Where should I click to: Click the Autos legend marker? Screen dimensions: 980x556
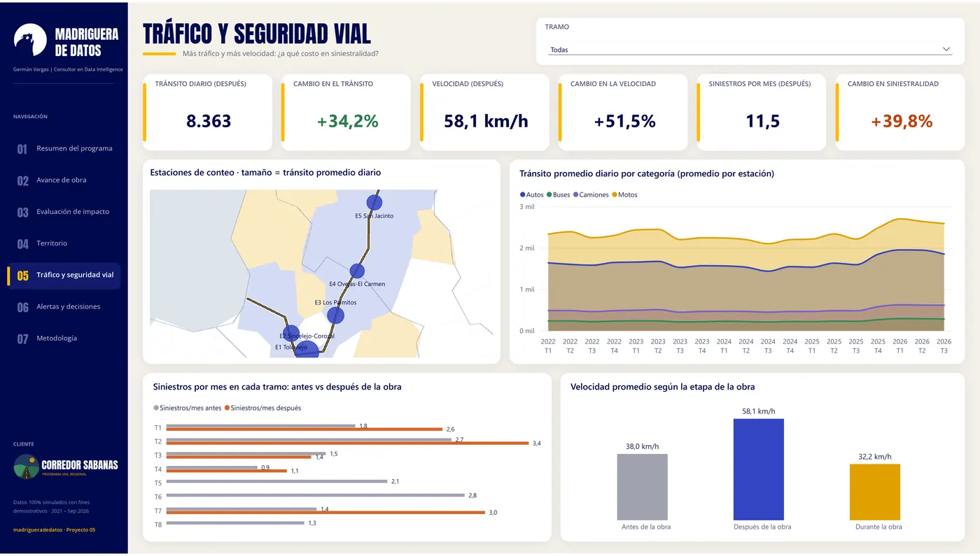coord(523,195)
